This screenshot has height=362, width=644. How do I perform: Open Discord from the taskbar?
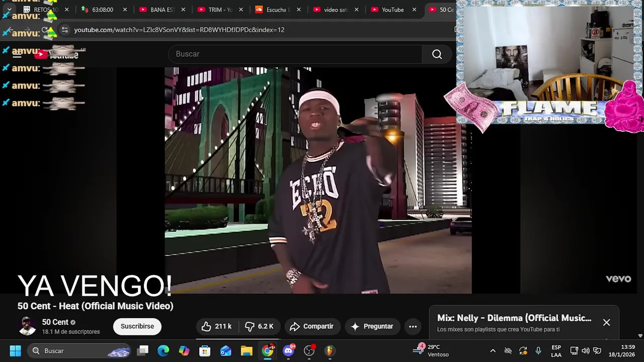tap(289, 350)
